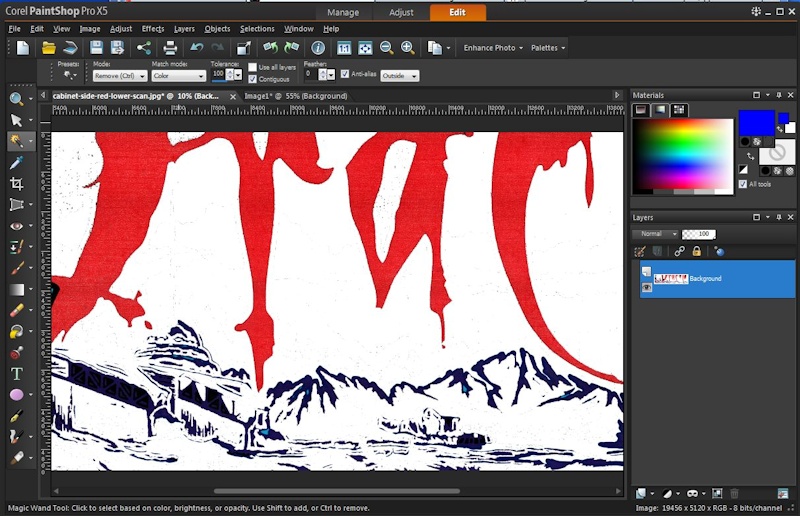The width and height of the screenshot is (800, 516).
Task: Open the Enhance Photo button
Action: [x=491, y=47]
